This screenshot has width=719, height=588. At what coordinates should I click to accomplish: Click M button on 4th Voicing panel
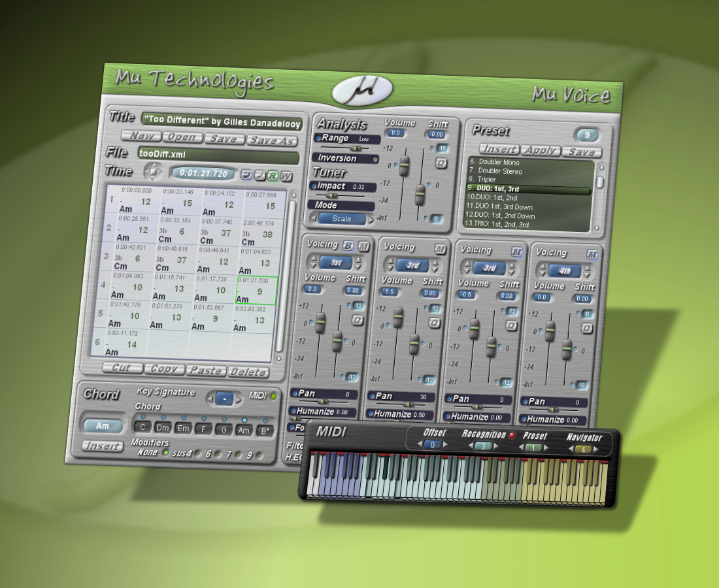click(x=592, y=255)
